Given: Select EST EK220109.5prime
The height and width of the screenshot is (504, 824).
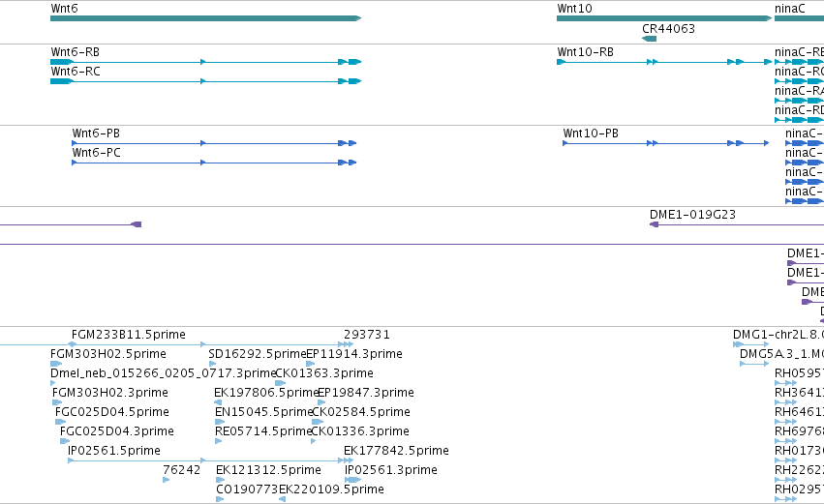Looking at the screenshot, I should (331, 489).
